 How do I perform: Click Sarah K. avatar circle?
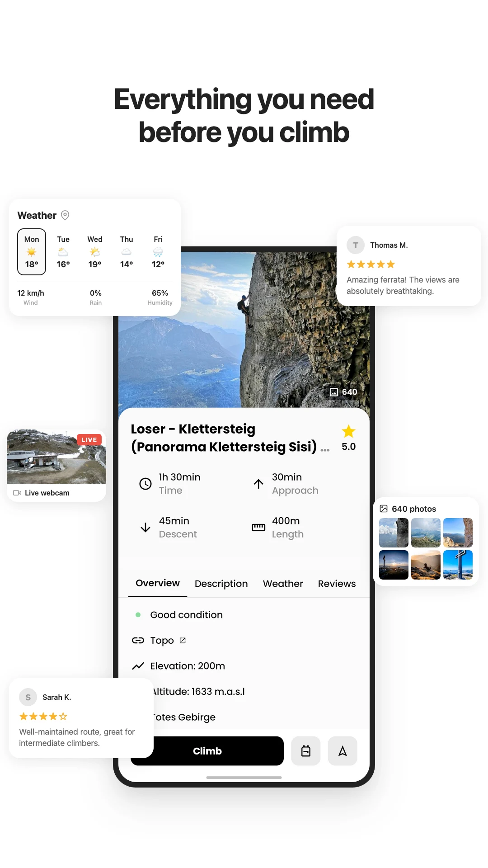point(28,697)
